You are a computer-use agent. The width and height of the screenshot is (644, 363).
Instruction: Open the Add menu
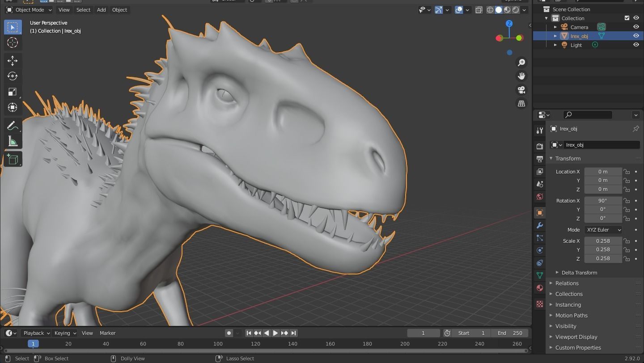102,10
